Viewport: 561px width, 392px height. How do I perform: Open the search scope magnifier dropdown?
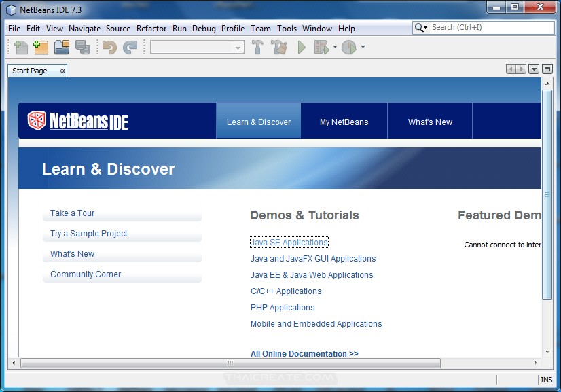pyautogui.click(x=420, y=28)
